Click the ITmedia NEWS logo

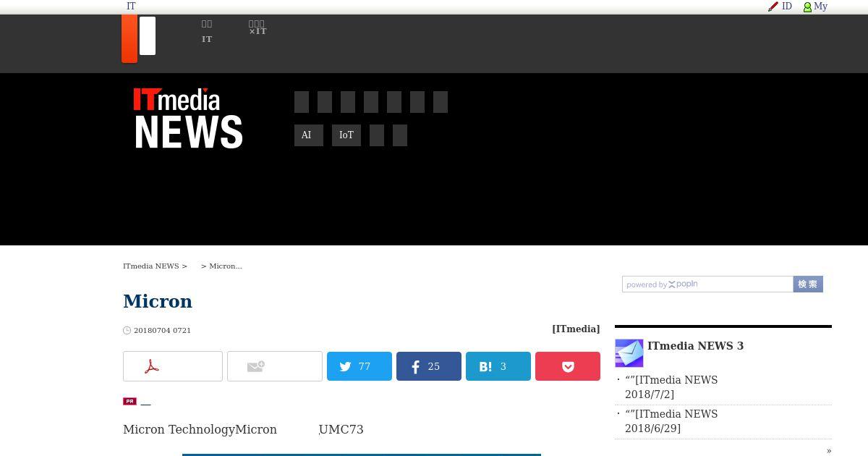pos(188,119)
